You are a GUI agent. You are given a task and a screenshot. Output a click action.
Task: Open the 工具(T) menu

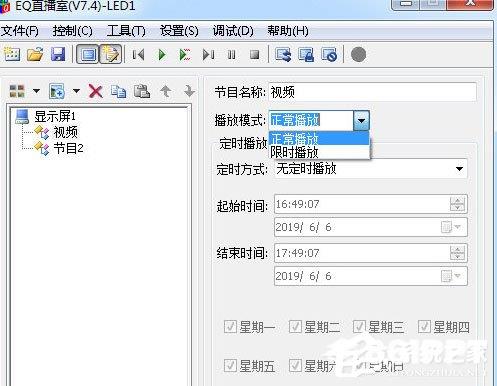click(x=126, y=31)
